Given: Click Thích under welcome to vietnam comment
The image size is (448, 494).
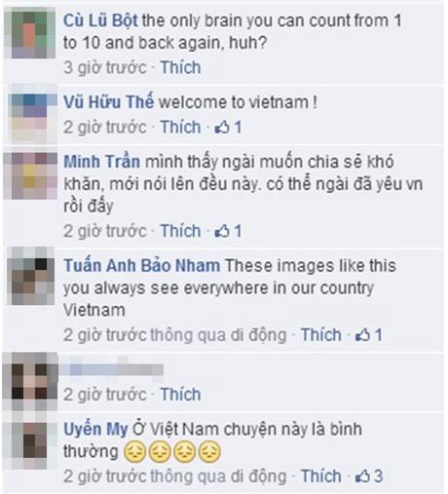Looking at the screenshot, I should pos(181,127).
